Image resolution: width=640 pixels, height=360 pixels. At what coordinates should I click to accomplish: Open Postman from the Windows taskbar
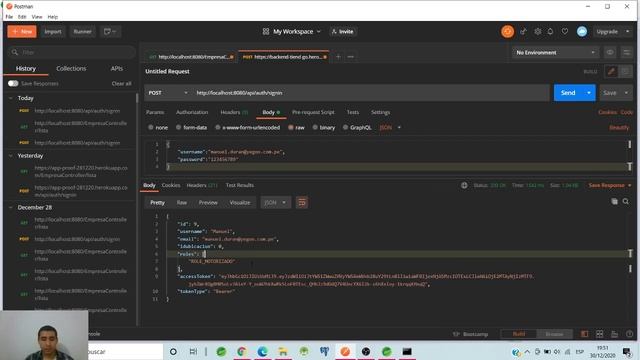[x=345, y=351]
